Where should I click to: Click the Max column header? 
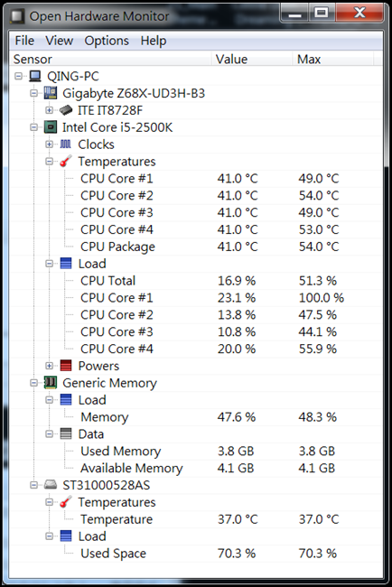[x=332, y=59]
